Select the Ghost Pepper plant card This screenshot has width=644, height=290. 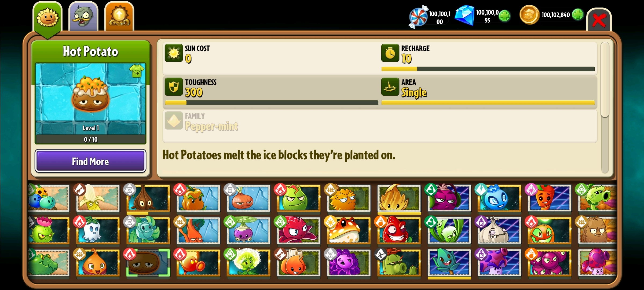click(x=98, y=230)
